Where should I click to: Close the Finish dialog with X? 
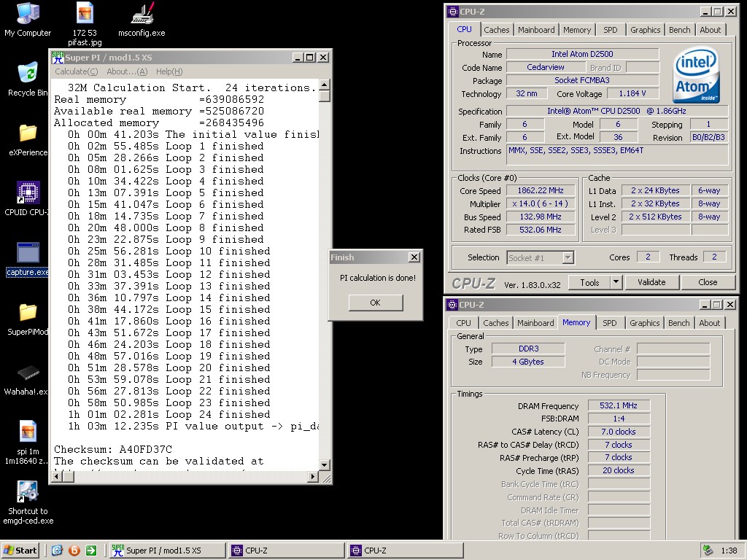pos(414,257)
